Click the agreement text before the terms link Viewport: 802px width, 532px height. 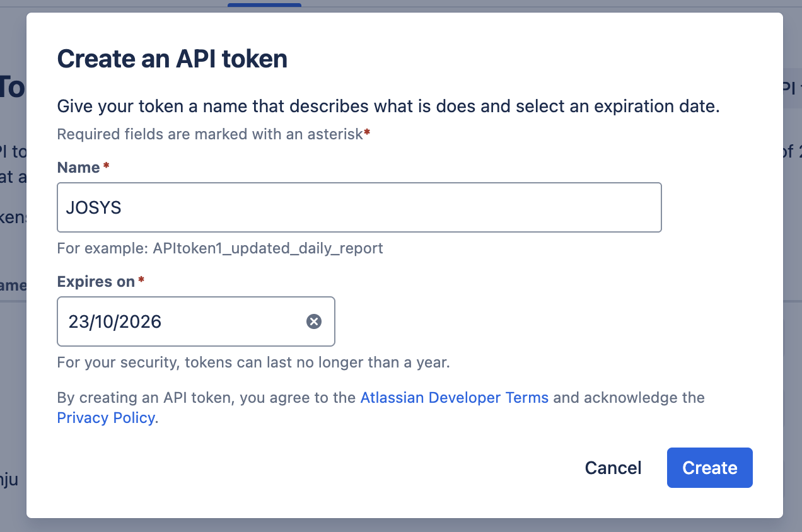point(207,398)
